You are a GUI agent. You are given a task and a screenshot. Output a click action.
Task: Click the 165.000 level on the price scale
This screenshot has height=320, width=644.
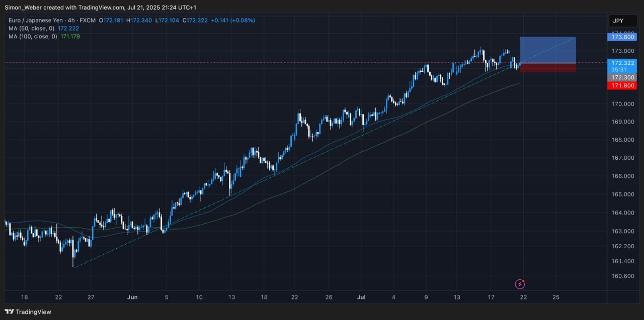tap(622, 194)
